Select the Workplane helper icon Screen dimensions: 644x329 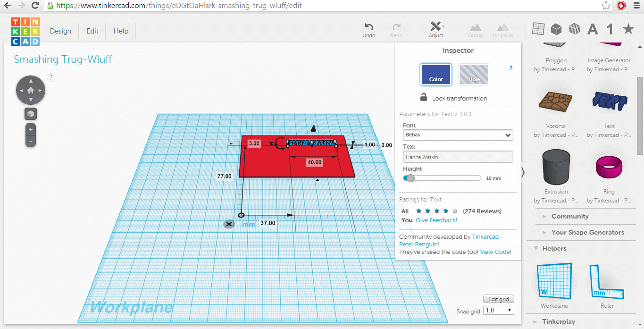[x=554, y=282]
